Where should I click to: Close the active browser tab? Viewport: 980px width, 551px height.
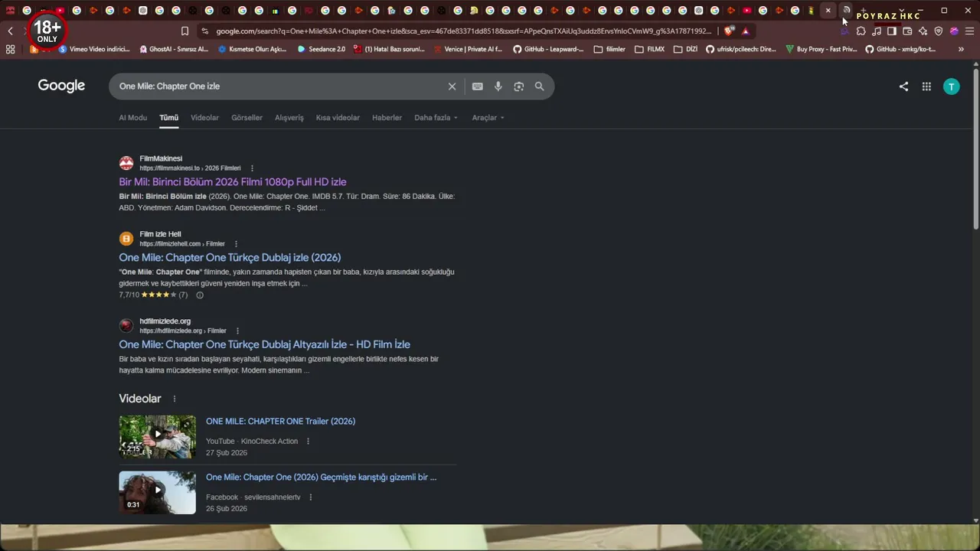pos(828,11)
